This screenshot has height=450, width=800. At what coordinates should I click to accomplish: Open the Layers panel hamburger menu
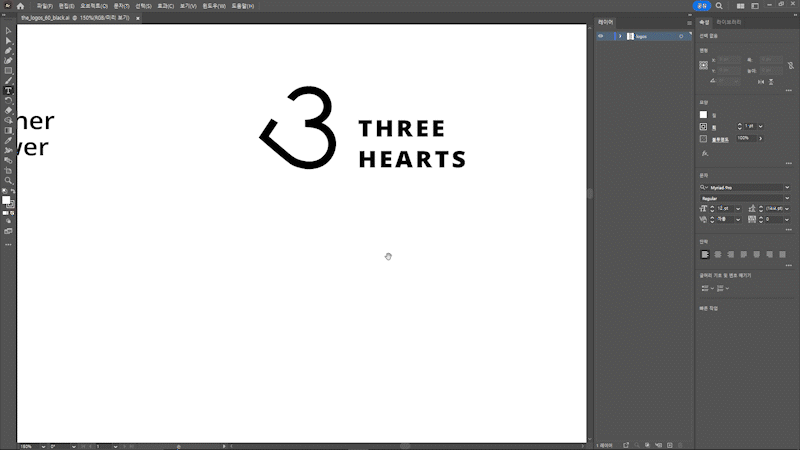click(x=689, y=23)
